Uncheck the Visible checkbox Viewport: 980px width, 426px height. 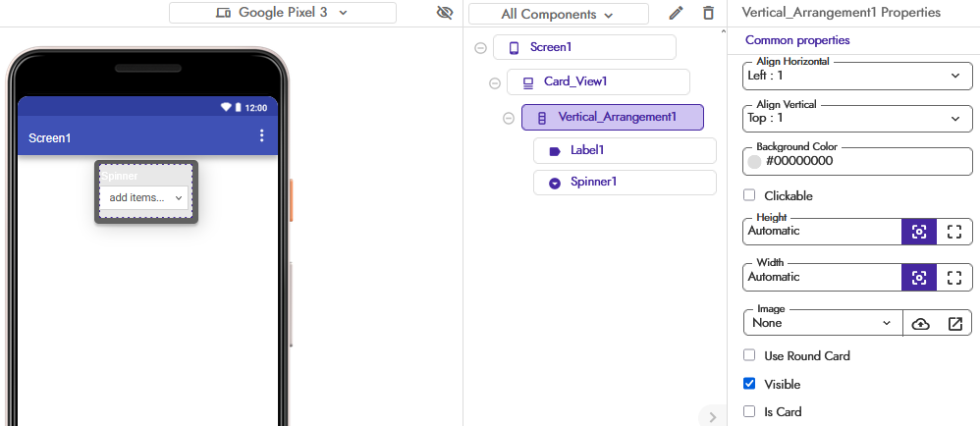[750, 384]
